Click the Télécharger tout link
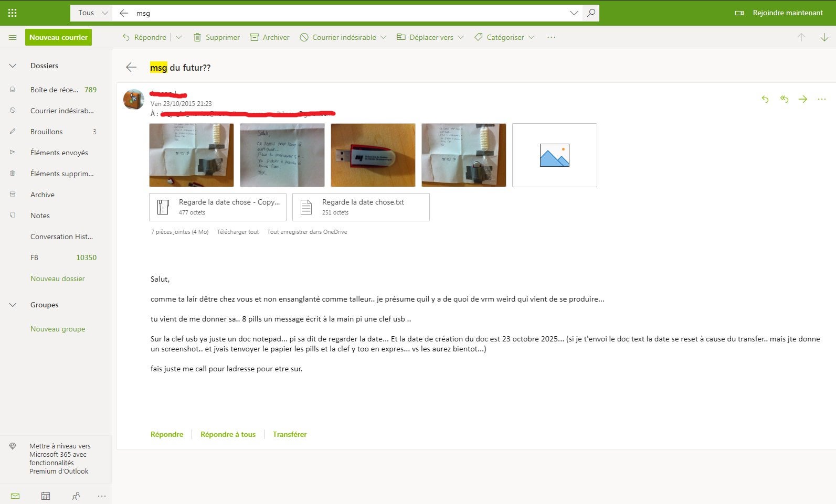The height and width of the screenshot is (504, 836). 238,232
